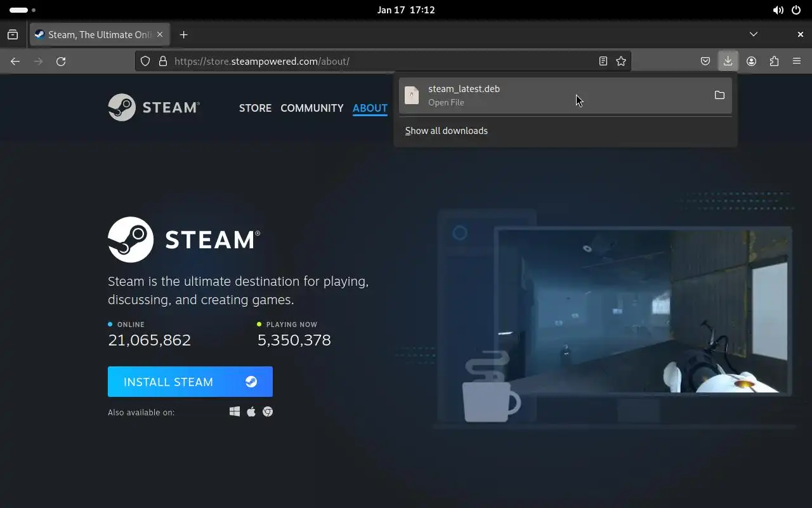The height and width of the screenshot is (508, 812).
Task: Open a new tab with the plus button
Action: (183, 34)
